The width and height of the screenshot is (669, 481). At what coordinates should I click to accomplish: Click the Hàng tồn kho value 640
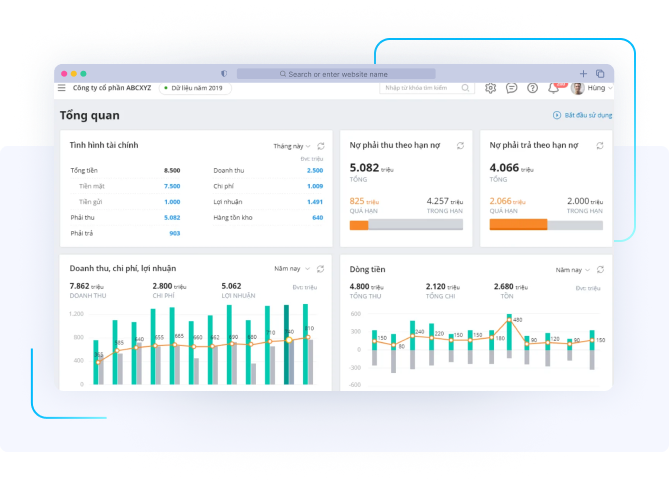pyautogui.click(x=318, y=218)
